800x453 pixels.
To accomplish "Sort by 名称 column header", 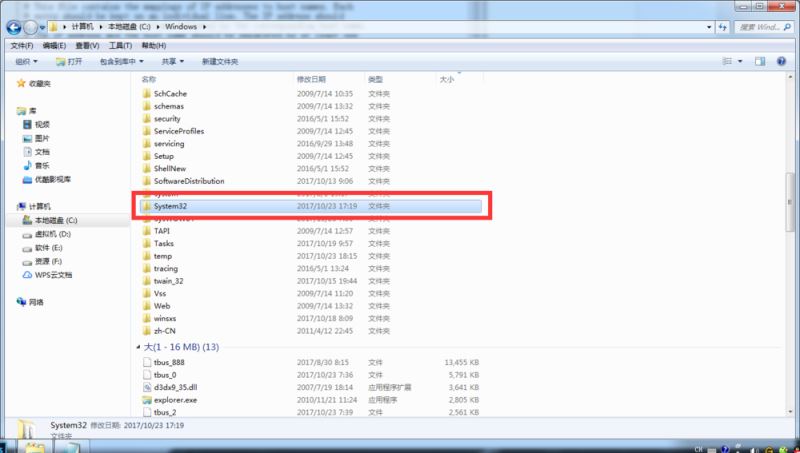I will tap(149, 80).
